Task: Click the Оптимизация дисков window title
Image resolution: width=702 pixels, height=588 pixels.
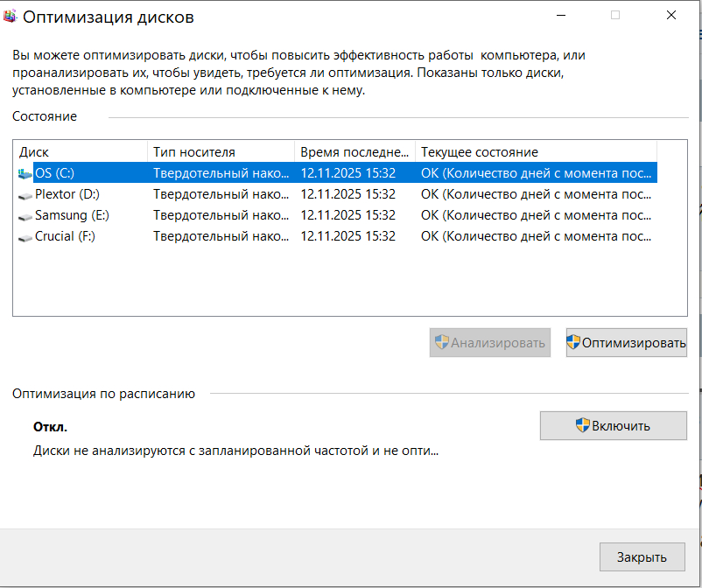Action: 109,17
